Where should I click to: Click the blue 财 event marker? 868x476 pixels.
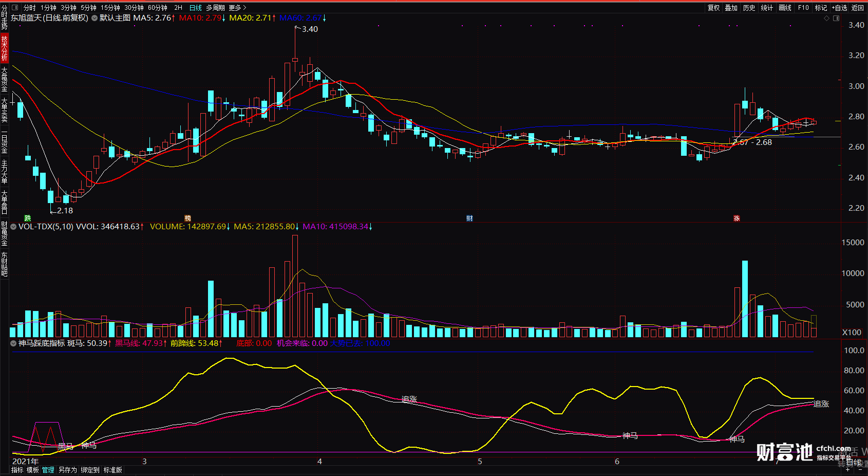[469, 218]
